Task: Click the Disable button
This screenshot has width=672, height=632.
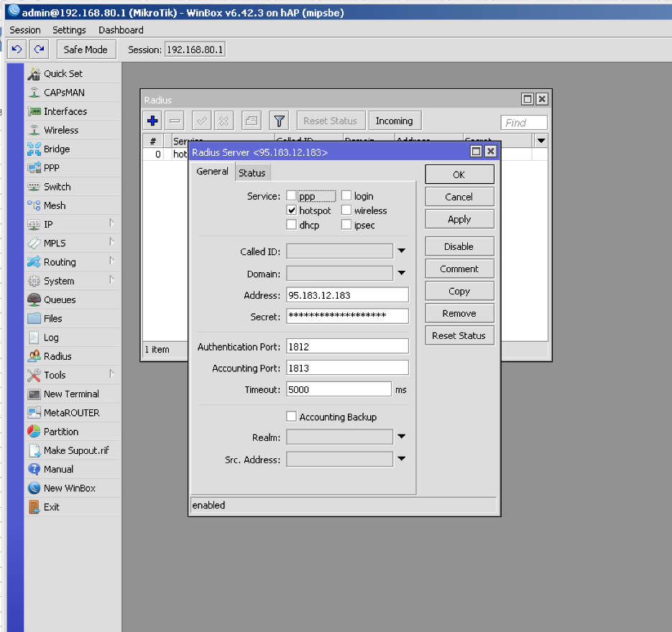Action: (459, 246)
